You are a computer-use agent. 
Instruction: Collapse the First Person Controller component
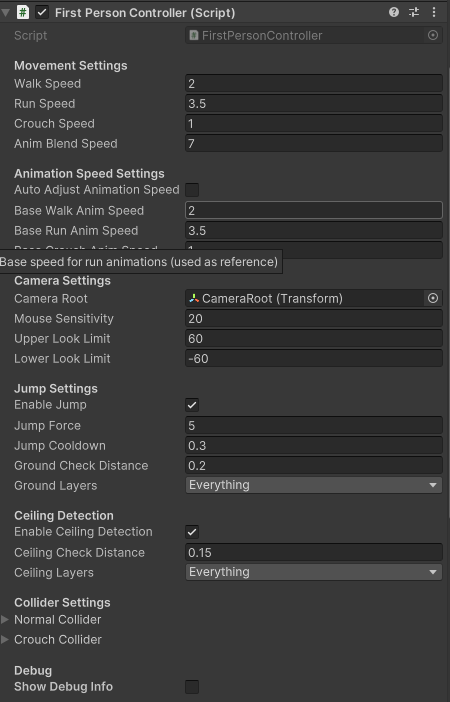pyautogui.click(x=5, y=13)
